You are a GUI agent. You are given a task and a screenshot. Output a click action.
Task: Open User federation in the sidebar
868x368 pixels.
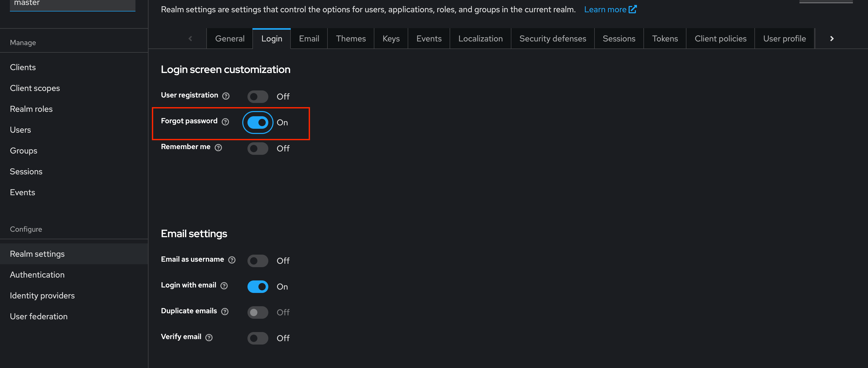point(74,317)
